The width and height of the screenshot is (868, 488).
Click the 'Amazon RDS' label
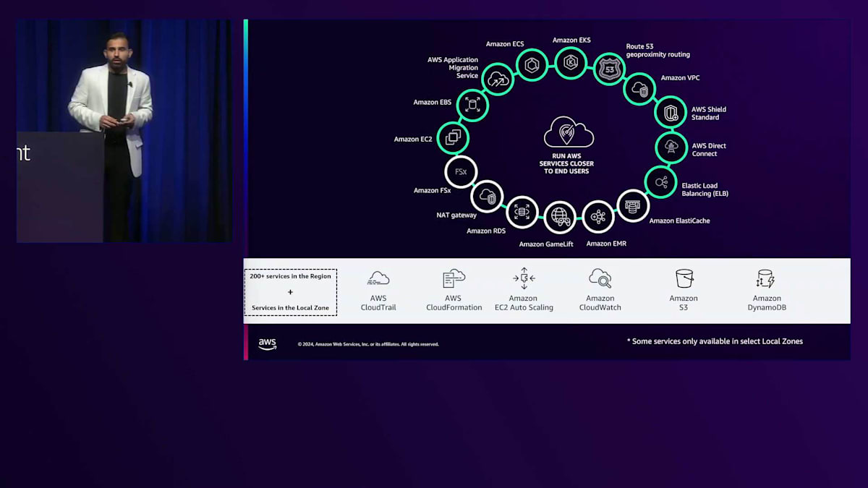(486, 231)
